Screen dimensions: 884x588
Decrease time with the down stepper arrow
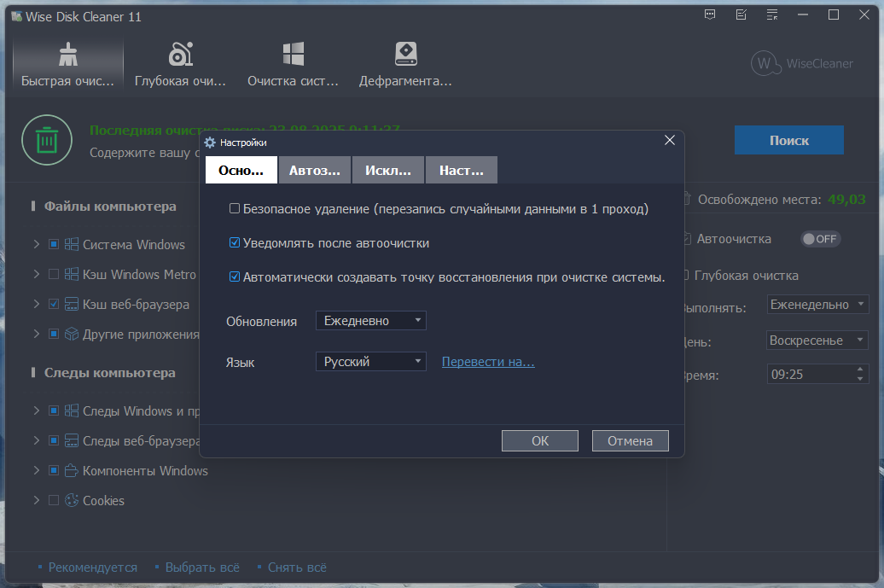click(860, 379)
